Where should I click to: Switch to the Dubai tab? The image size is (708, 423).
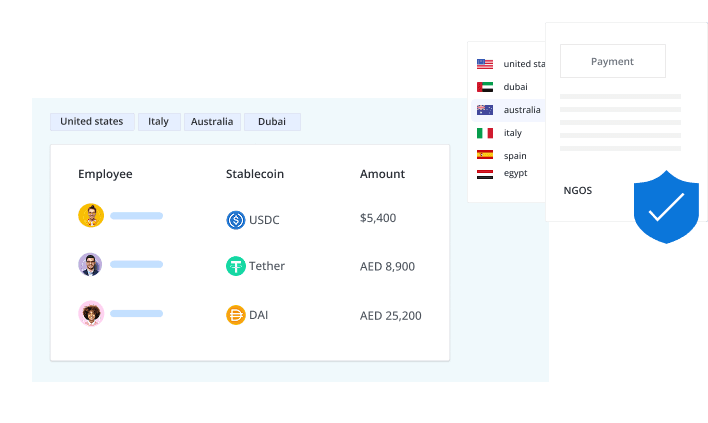point(272,122)
